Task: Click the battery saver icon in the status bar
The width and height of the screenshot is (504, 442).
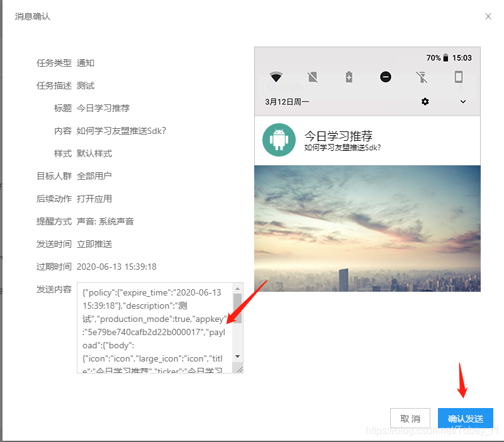Action: tap(349, 76)
